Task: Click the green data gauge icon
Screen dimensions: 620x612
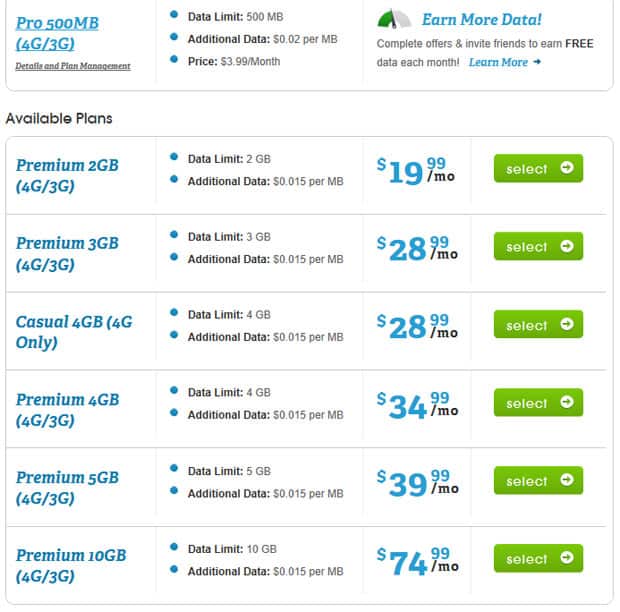Action: [x=394, y=19]
